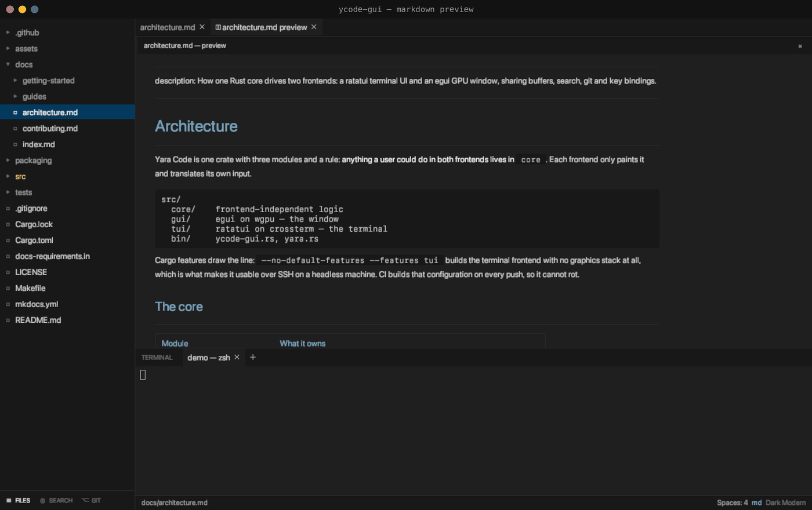Viewport: 812px width, 510px height.
Task: Click the yellow minimize window button
Action: pos(22,9)
